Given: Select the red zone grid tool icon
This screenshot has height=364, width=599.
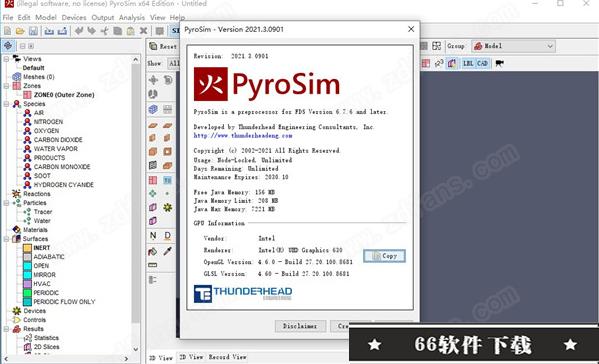Looking at the screenshot, I should click(153, 180).
